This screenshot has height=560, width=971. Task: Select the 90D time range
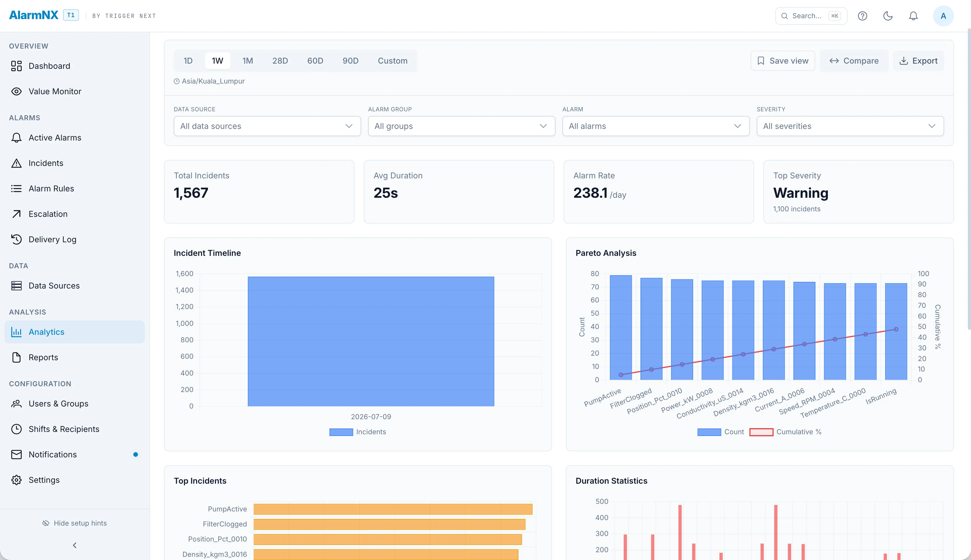point(350,61)
